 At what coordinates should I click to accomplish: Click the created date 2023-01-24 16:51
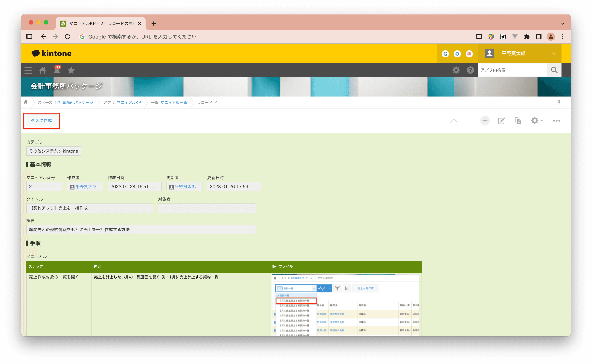tap(135, 186)
